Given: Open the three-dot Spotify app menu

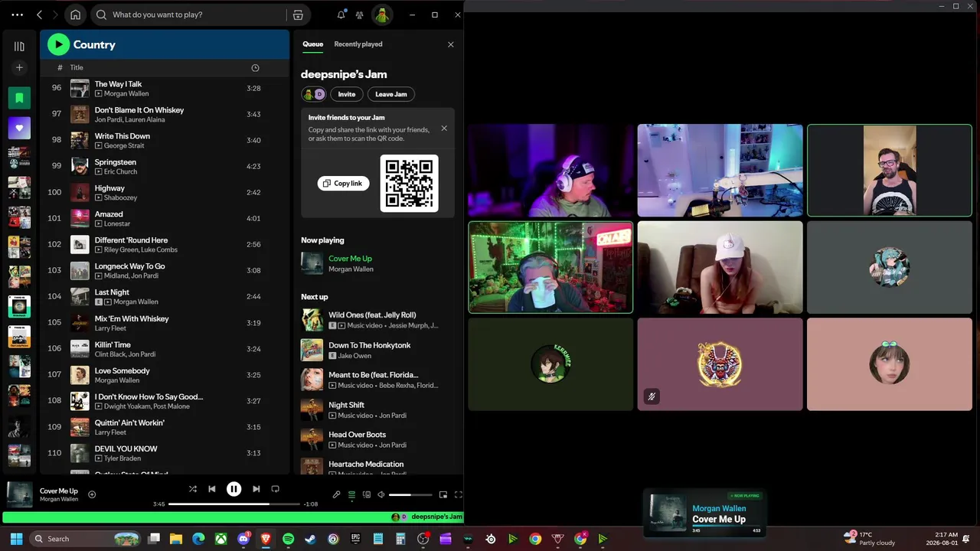Looking at the screenshot, I should pyautogui.click(x=18, y=15).
